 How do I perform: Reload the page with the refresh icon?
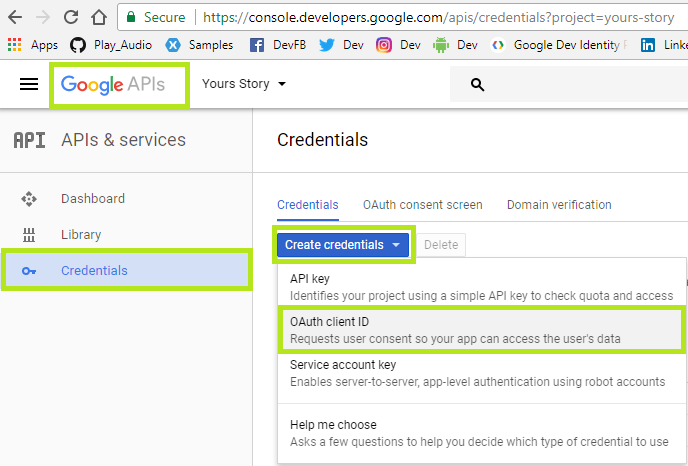(x=71, y=17)
